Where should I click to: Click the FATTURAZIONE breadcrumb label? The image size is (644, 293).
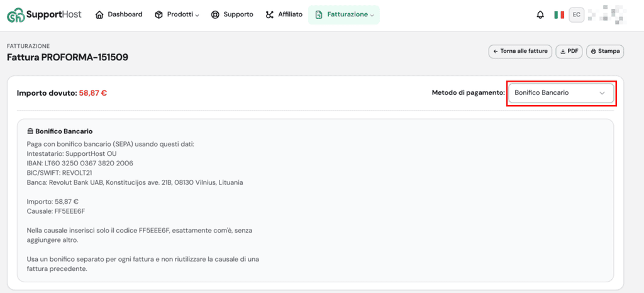[28, 47]
